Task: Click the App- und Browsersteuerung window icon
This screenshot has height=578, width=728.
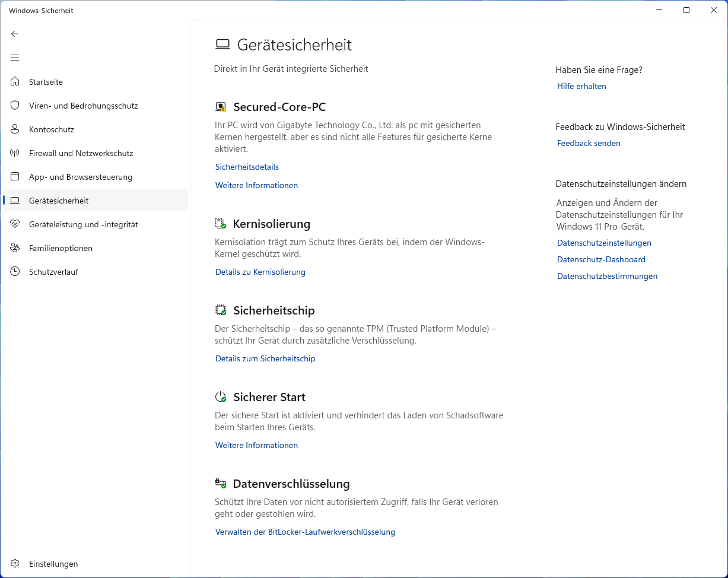Action: pos(15,177)
